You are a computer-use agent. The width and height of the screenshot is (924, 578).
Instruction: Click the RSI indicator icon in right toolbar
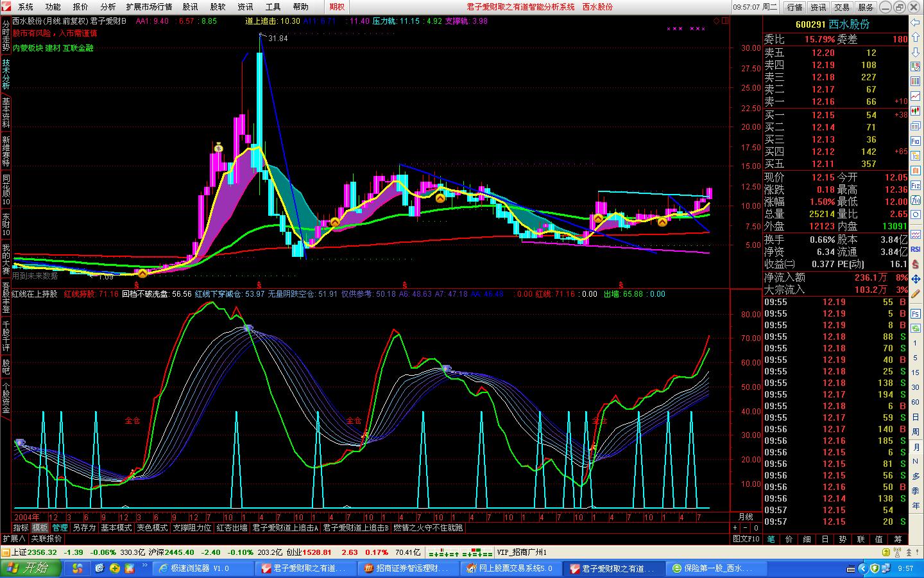[915, 249]
